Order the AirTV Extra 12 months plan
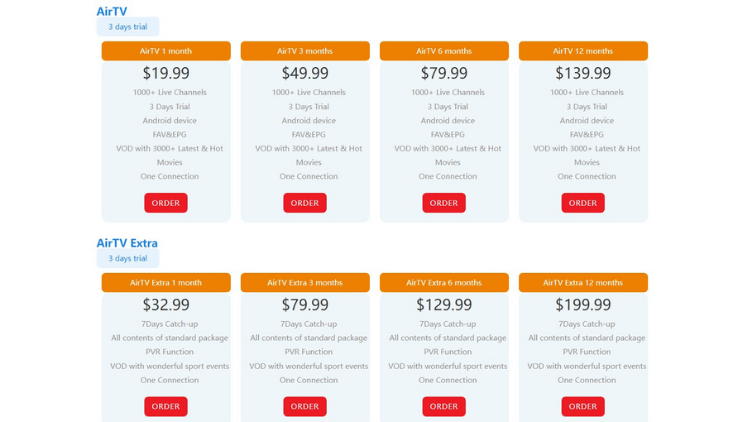750x422 pixels. coord(583,406)
